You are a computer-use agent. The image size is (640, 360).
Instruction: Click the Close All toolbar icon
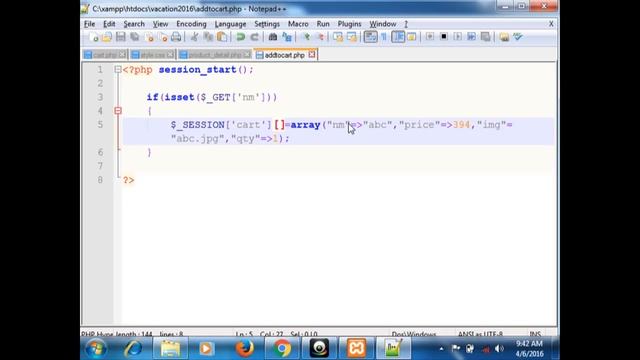tap(163, 37)
